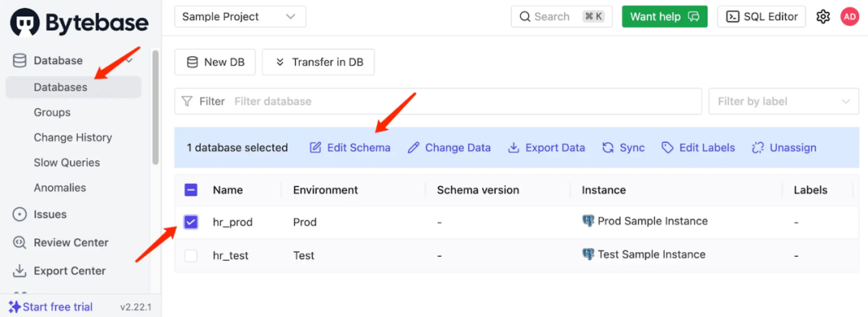This screenshot has width=868, height=317.
Task: Go to Slow Queries page
Action: [x=67, y=163]
